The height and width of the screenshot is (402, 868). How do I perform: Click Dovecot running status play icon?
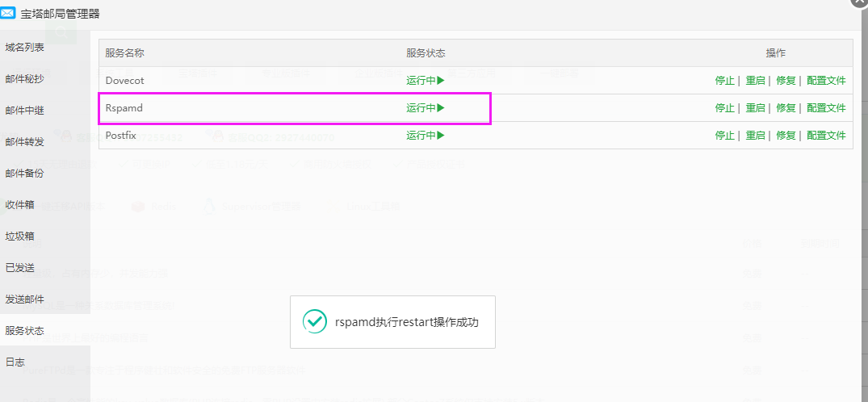point(441,80)
